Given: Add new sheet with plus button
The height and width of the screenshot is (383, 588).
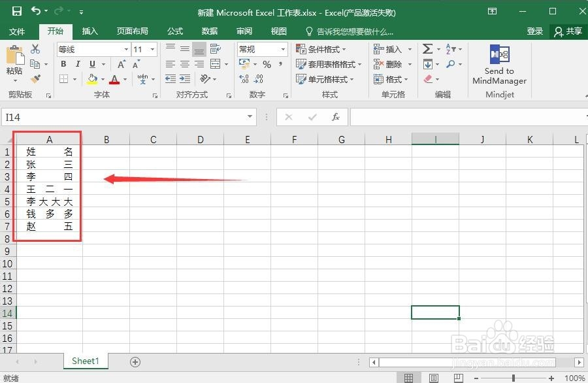Looking at the screenshot, I should click(x=135, y=362).
